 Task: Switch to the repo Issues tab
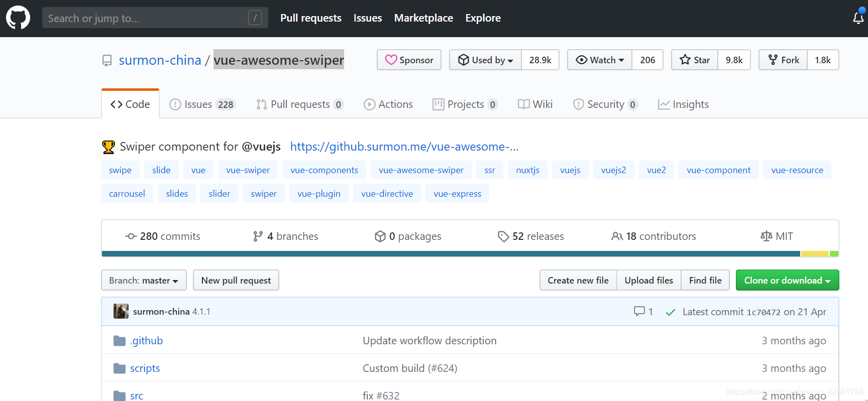[x=202, y=104]
